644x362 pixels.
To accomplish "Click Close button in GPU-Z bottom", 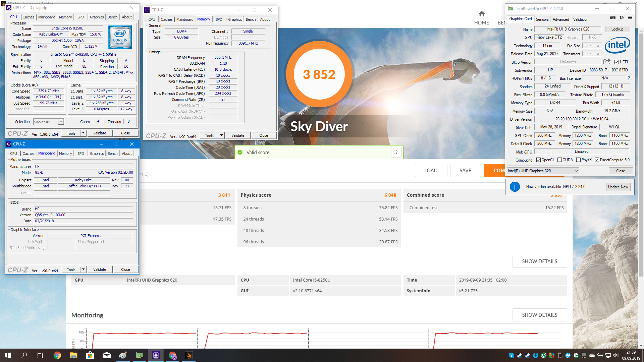I will point(621,171).
